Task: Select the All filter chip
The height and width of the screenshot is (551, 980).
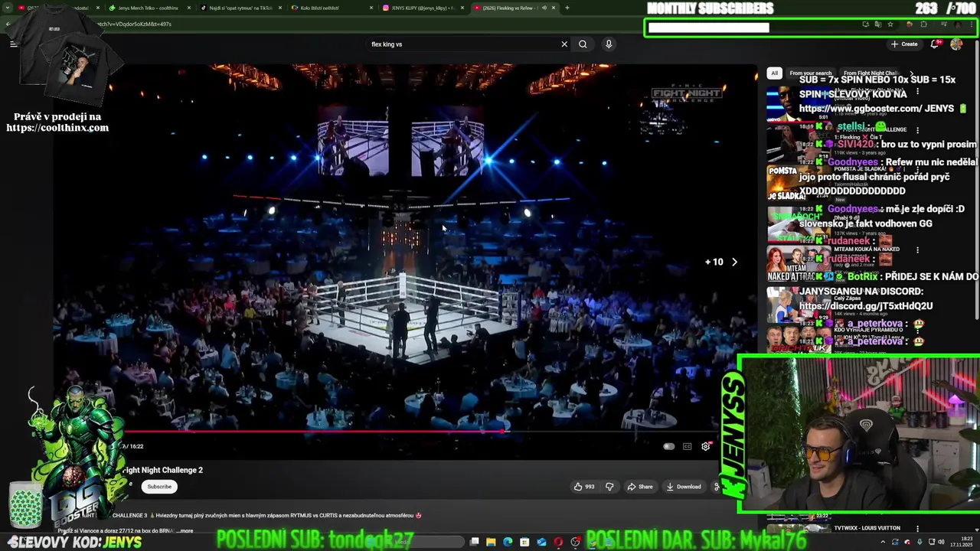Action: [x=774, y=73]
